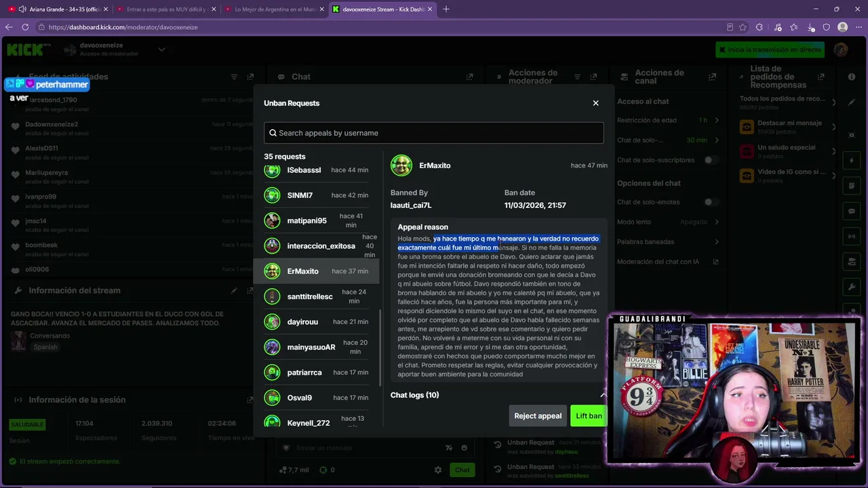Go back in browser
This screenshot has height=488, width=868.
(x=9, y=27)
